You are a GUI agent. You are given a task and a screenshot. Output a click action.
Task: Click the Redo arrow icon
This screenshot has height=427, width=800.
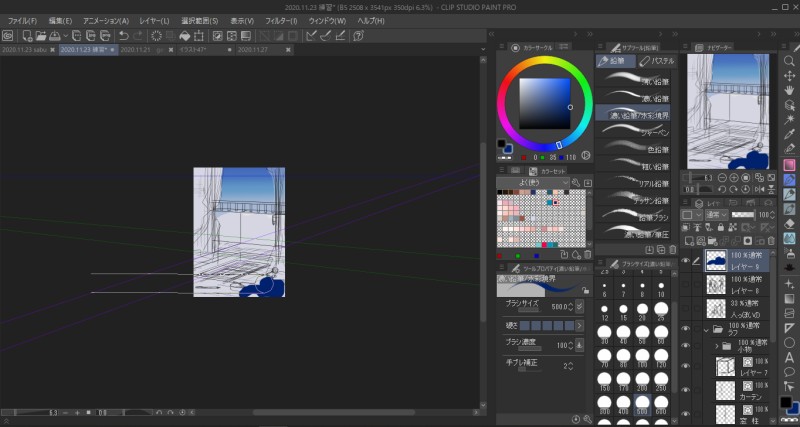click(138, 36)
